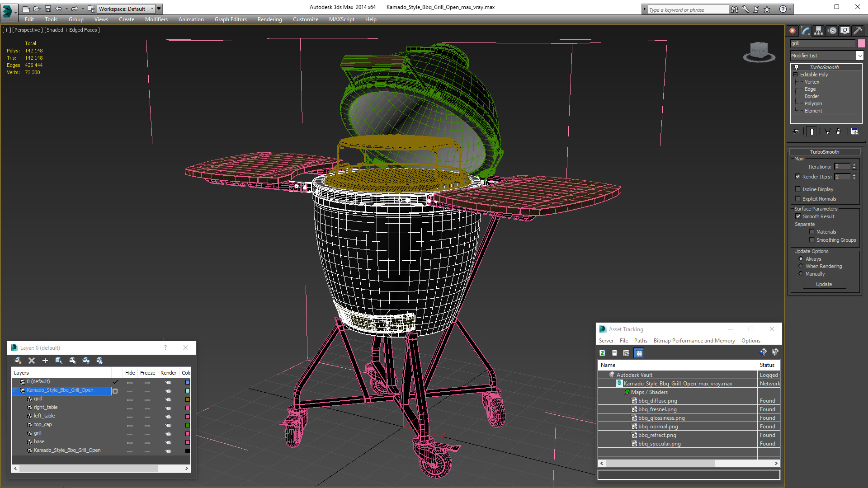Click Make Unique icon below modifier stack
Image resolution: width=868 pixels, height=488 pixels.
827,131
